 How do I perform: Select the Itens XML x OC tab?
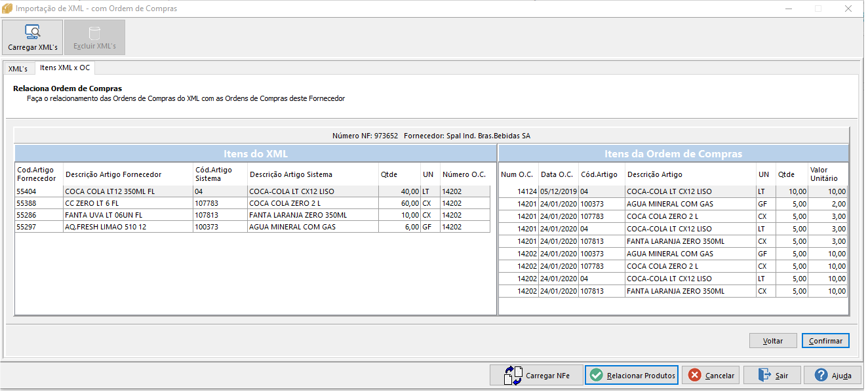click(x=65, y=68)
